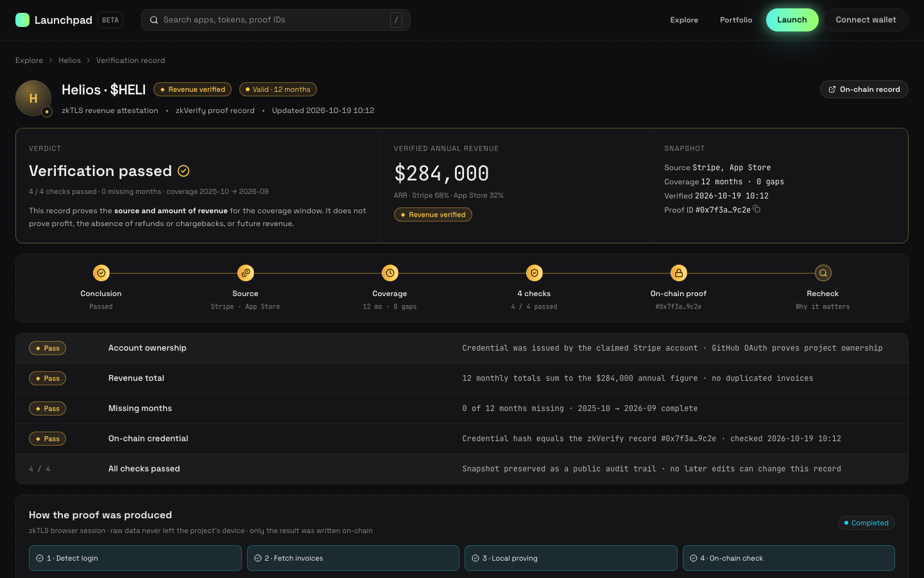Go to Explore breadcrumb link
The image size is (924, 578).
tap(30, 60)
